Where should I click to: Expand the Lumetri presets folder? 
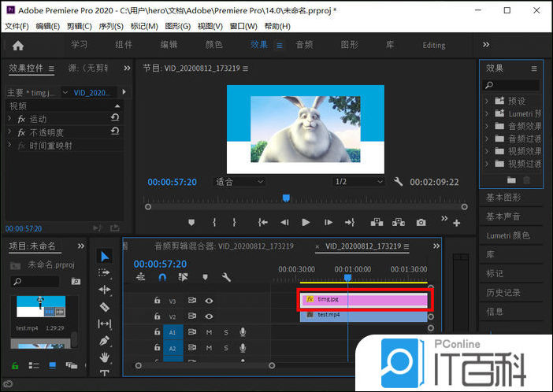tap(488, 113)
